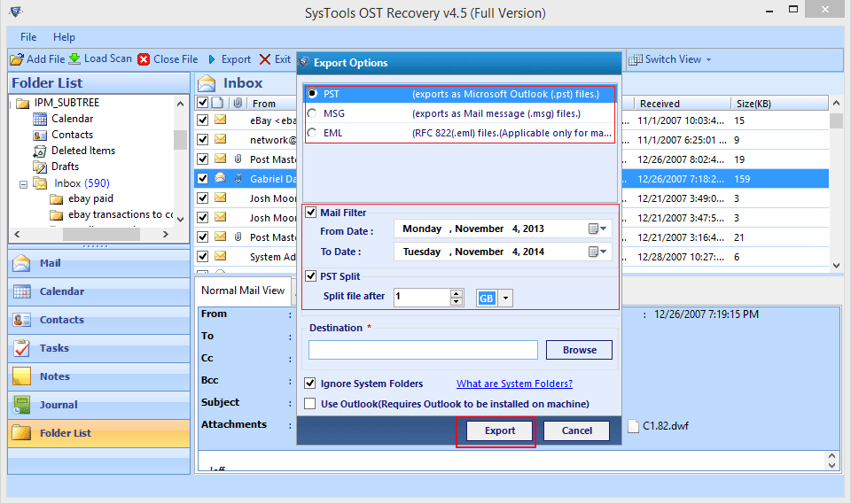
Task: Select the ebay transactions folder in tree
Action: [121, 215]
